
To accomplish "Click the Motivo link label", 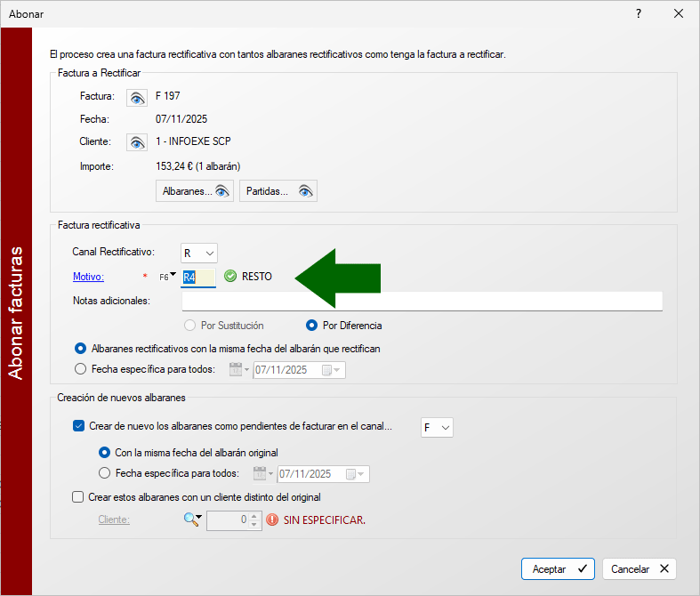I will tap(88, 277).
